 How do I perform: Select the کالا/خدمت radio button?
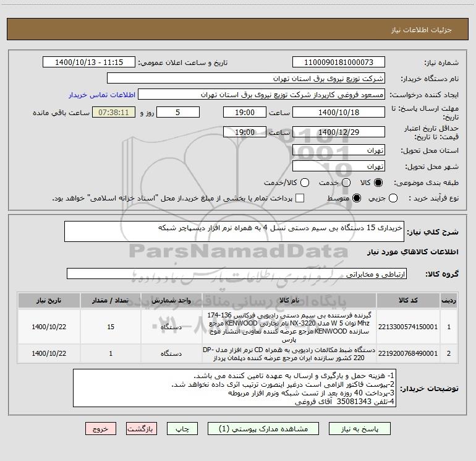305,183
